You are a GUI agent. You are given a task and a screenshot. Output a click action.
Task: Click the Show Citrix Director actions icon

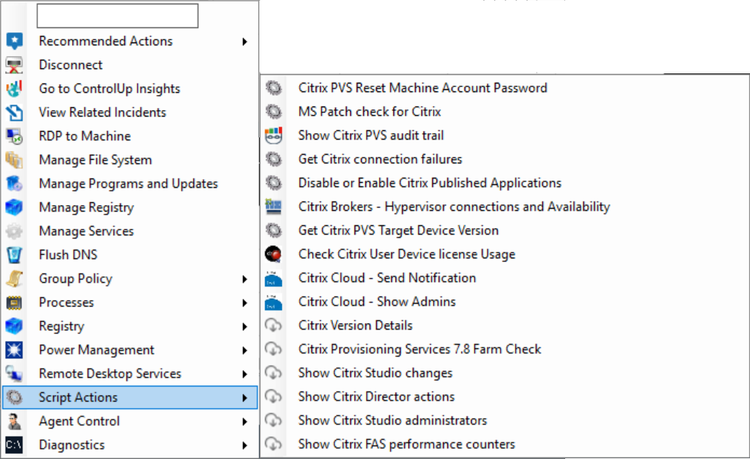pyautogui.click(x=274, y=396)
